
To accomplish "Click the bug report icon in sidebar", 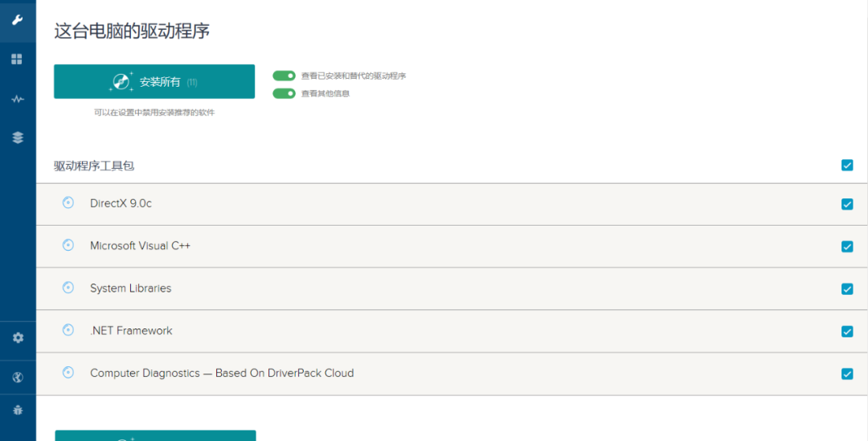I will click(18, 410).
